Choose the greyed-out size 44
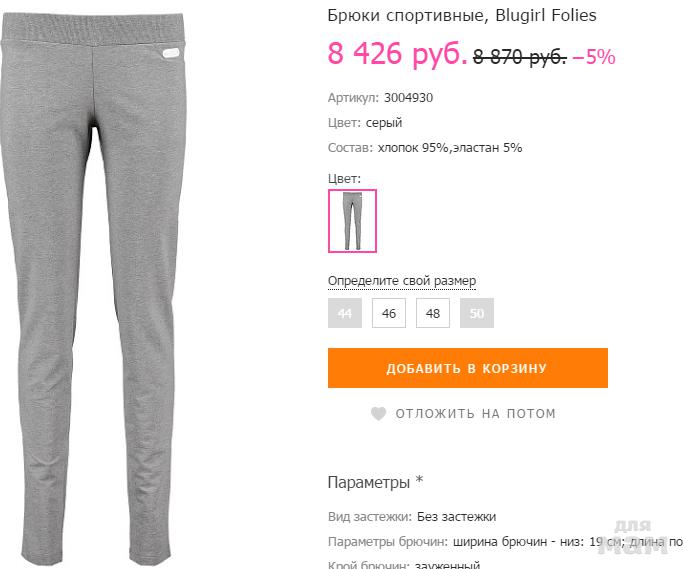 click(345, 313)
